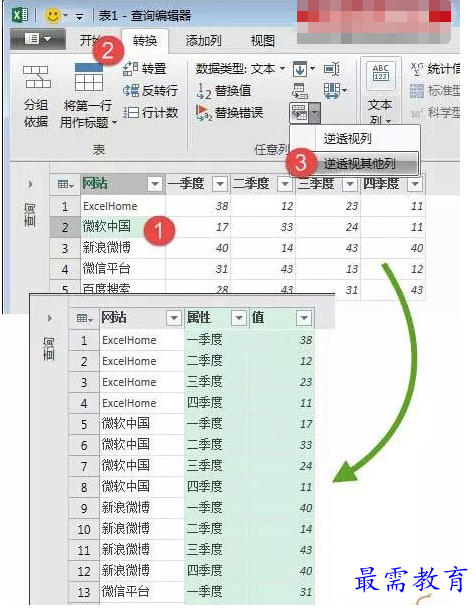Click the 分组依据 group-by icon

coord(37,77)
